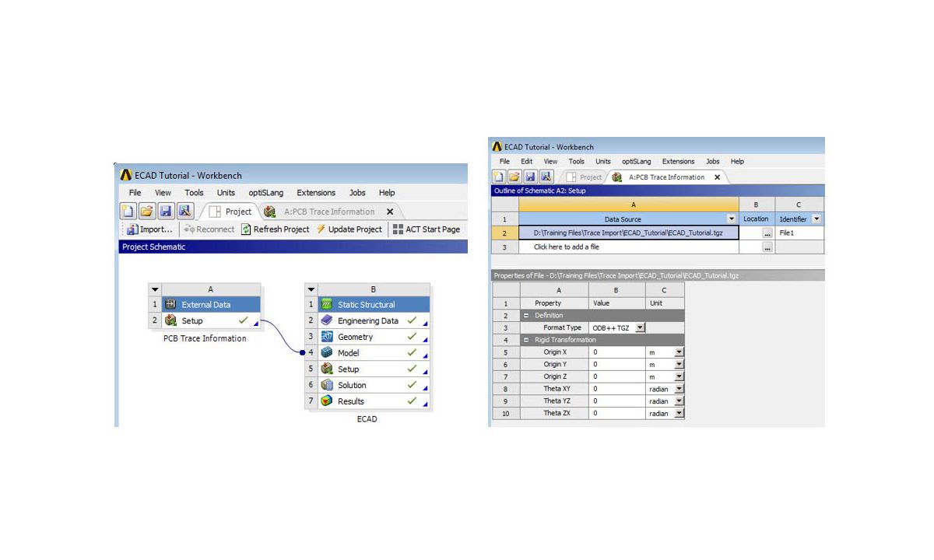The height and width of the screenshot is (560, 934).
Task: Click the Location browse button for ECAD_Tutorial.tgz
Action: [x=768, y=233]
